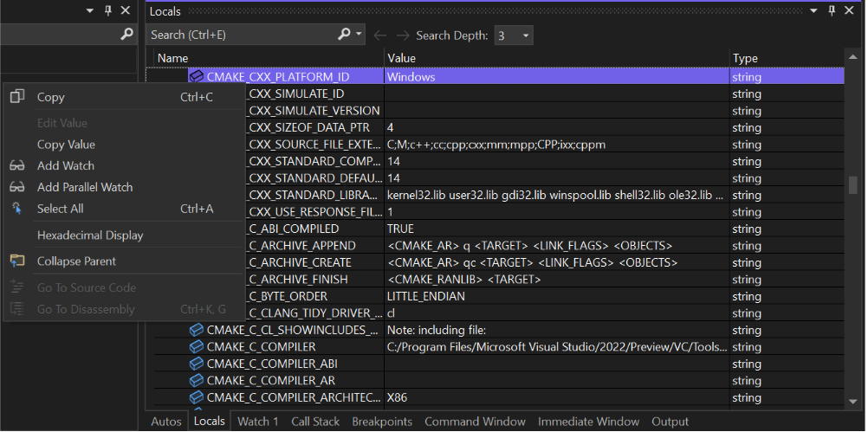
Task: Click the Copy icon in context menu
Action: pyautogui.click(x=17, y=97)
